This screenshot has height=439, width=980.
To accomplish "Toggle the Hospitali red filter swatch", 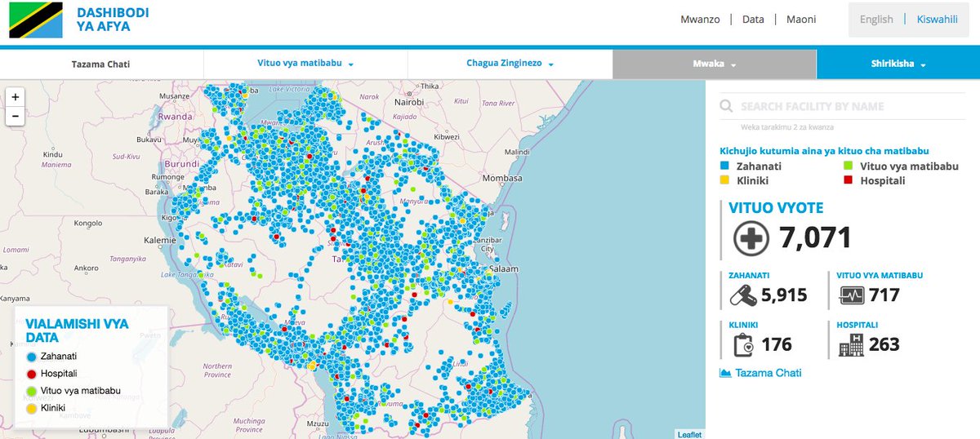I will tap(849, 180).
